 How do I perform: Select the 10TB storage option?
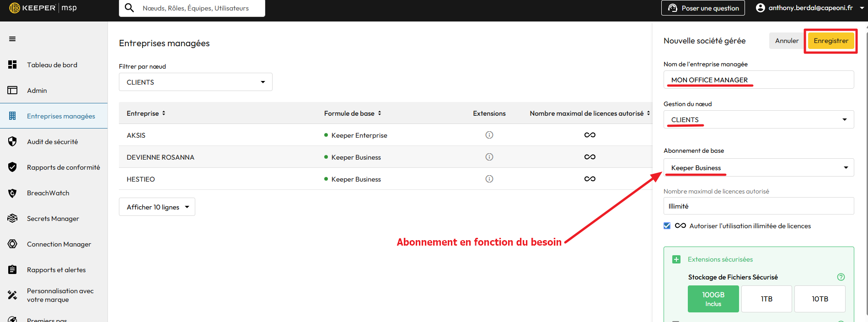tap(820, 299)
